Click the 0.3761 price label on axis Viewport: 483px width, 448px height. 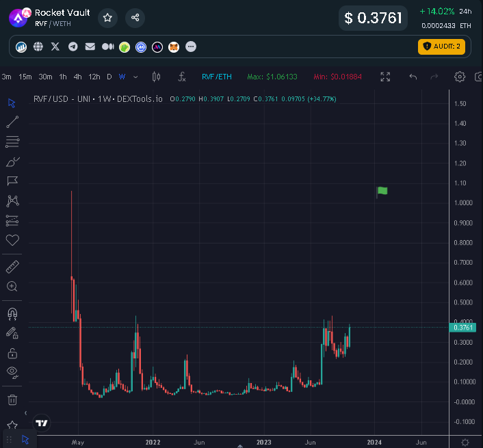click(462, 328)
